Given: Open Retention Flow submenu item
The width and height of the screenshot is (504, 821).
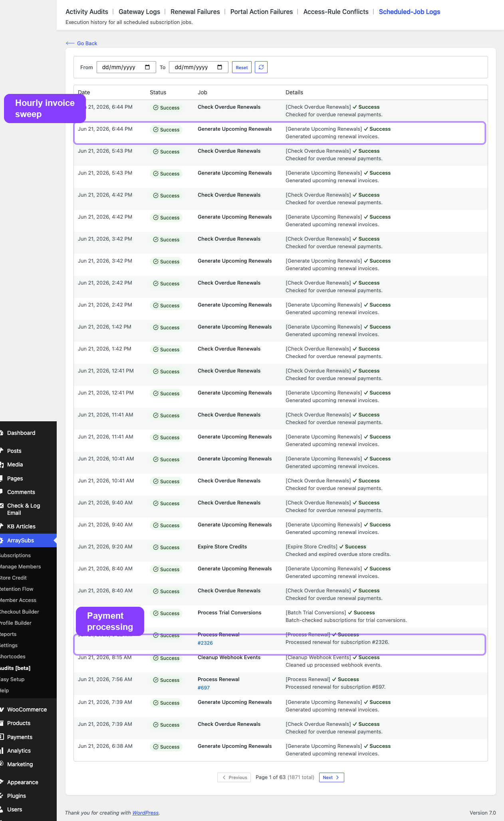Looking at the screenshot, I should (16, 589).
